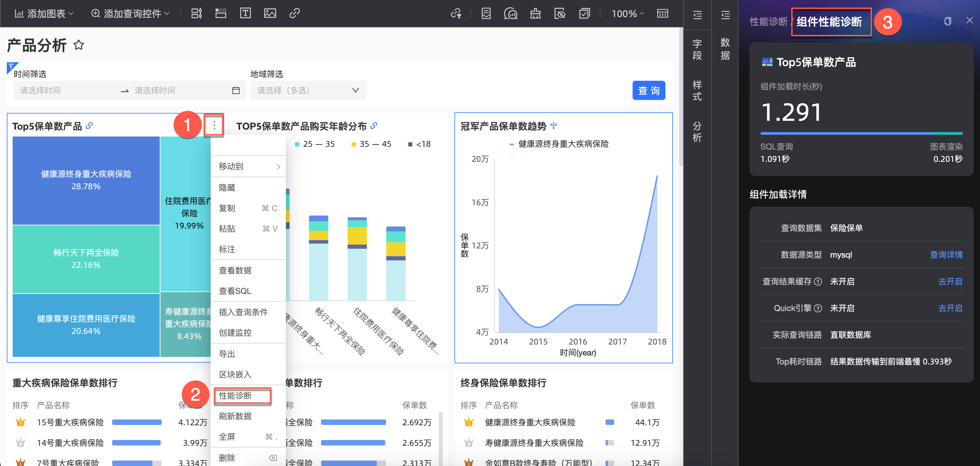Click the performance gauge icon in toolbar
This screenshot has height=466, width=980.
click(x=511, y=14)
